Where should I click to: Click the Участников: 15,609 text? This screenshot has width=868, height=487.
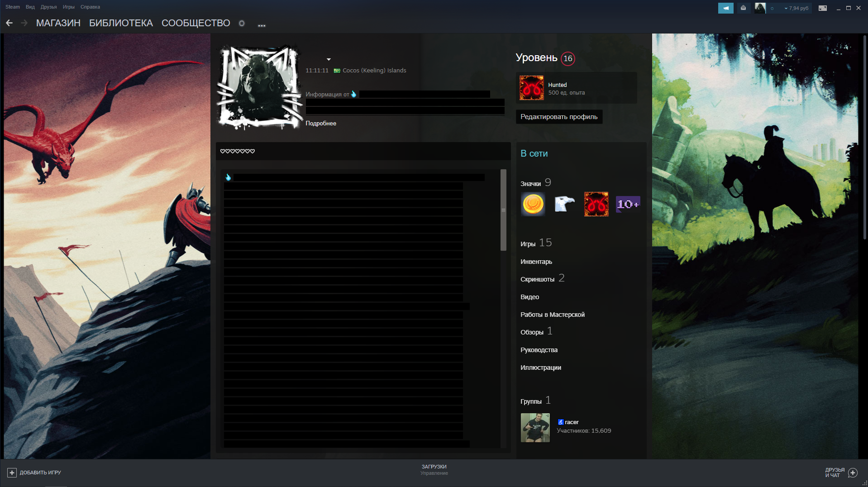584,430
